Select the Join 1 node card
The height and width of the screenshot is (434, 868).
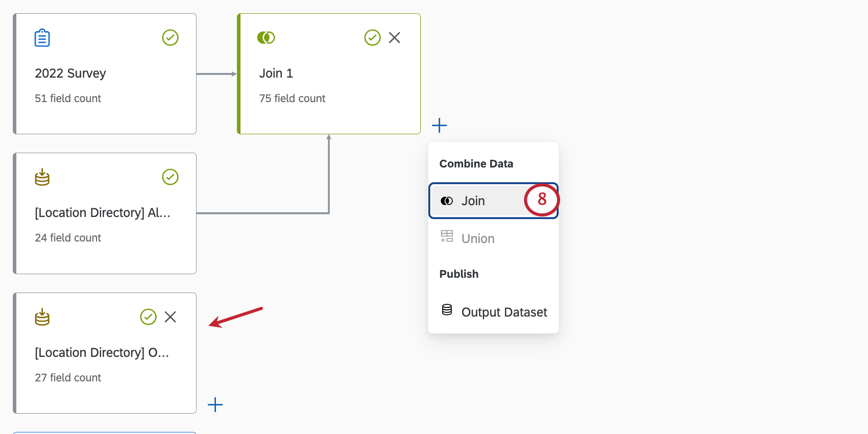coord(329,74)
